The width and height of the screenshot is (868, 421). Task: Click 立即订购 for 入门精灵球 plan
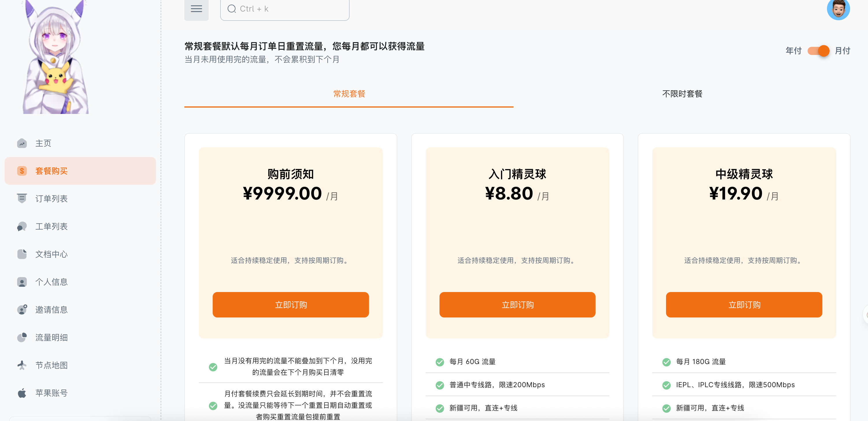pos(517,305)
